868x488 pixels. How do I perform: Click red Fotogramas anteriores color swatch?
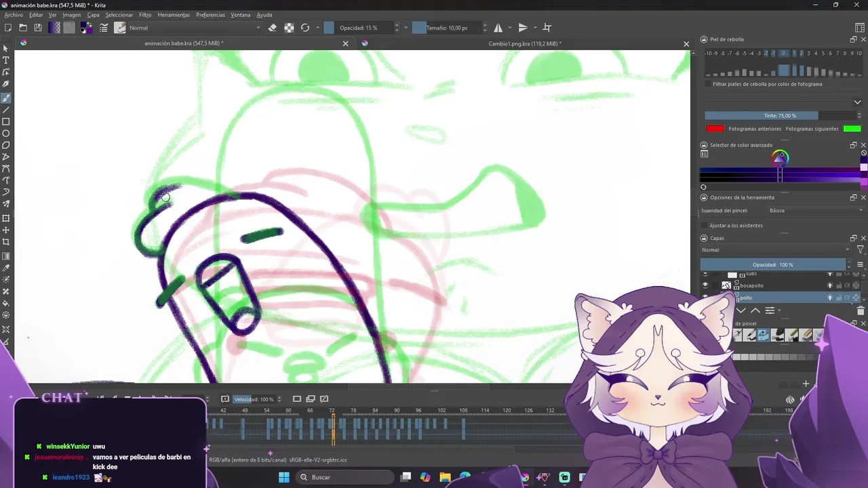point(715,129)
